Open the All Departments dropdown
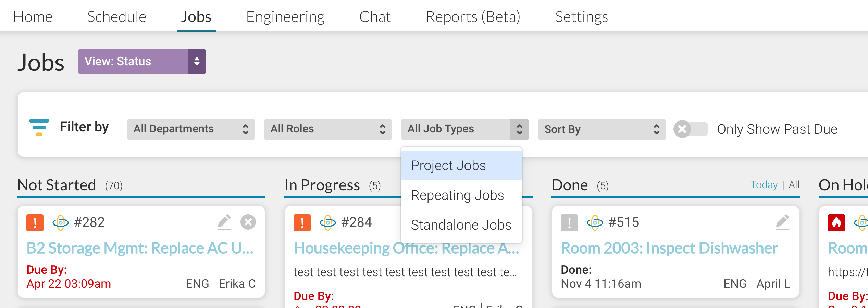This screenshot has height=308, width=868. click(x=191, y=129)
